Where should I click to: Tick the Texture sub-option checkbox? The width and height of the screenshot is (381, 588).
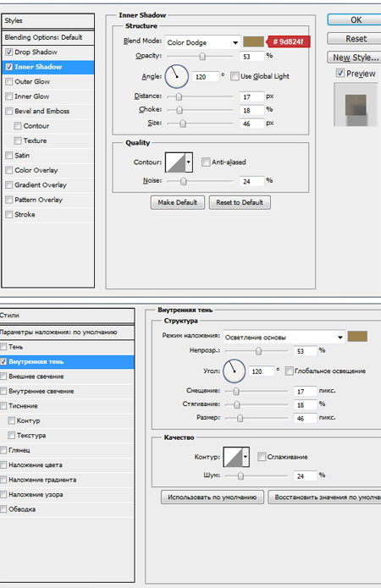pos(18,140)
